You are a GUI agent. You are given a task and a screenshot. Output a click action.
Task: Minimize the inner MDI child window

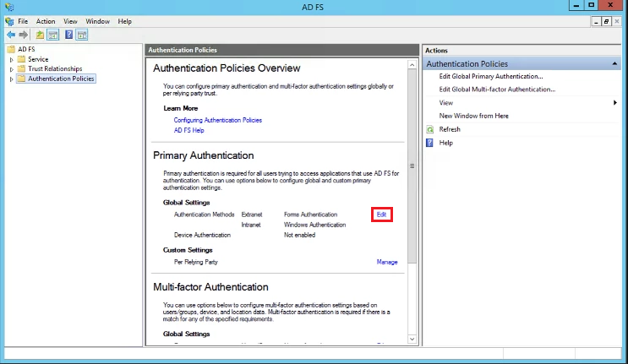pos(596,22)
